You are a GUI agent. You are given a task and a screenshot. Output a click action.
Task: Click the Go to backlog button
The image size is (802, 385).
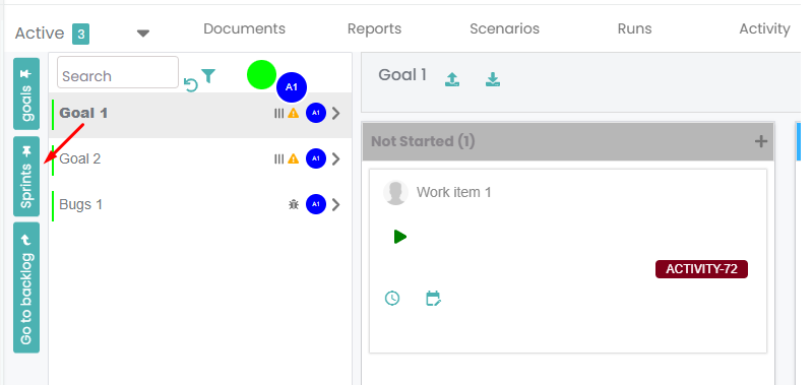[x=26, y=287]
